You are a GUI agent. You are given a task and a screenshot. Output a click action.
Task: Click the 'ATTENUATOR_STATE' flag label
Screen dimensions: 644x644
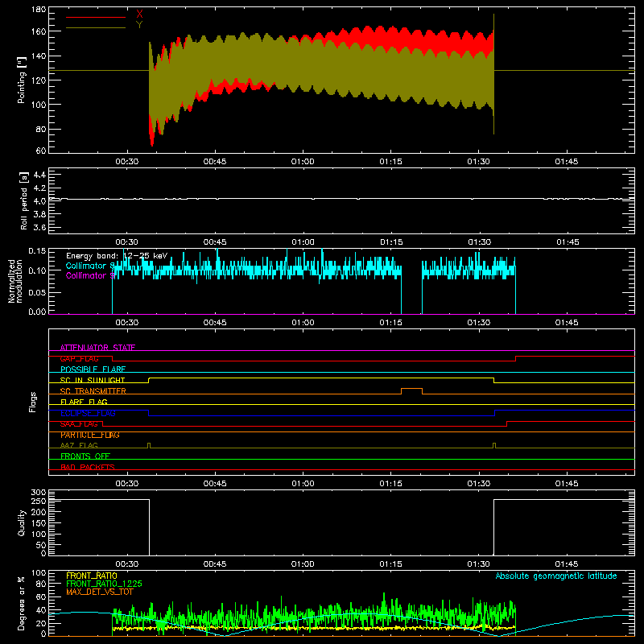(97, 348)
